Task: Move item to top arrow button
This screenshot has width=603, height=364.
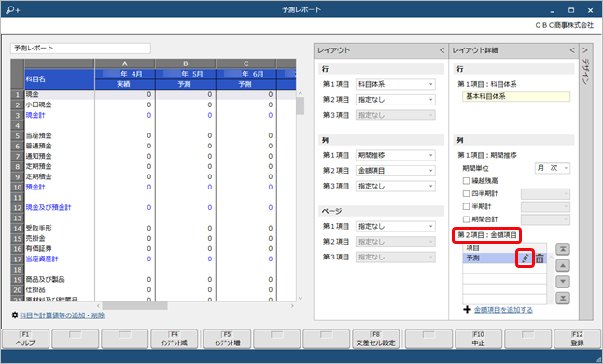Action: coord(563,249)
